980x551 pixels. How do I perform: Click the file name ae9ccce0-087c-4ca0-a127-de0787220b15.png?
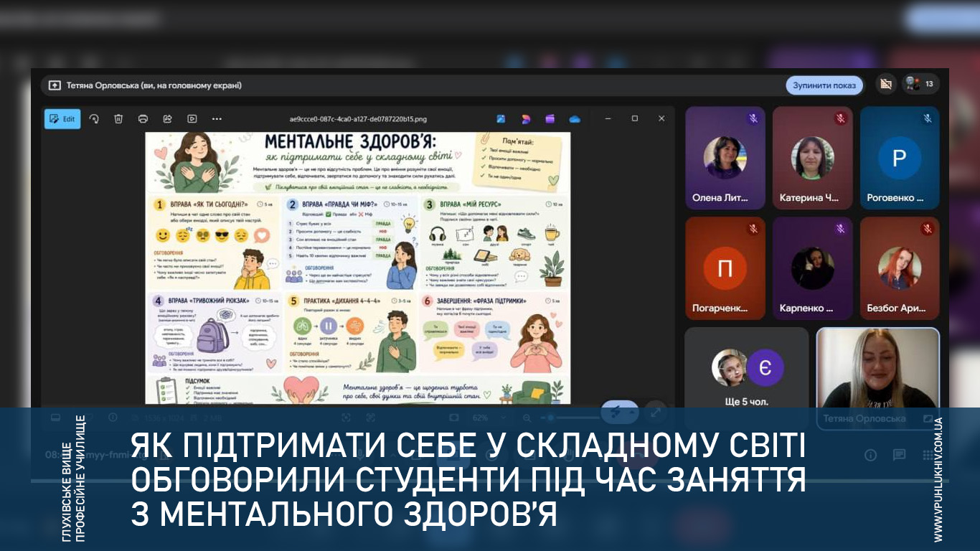point(358,119)
